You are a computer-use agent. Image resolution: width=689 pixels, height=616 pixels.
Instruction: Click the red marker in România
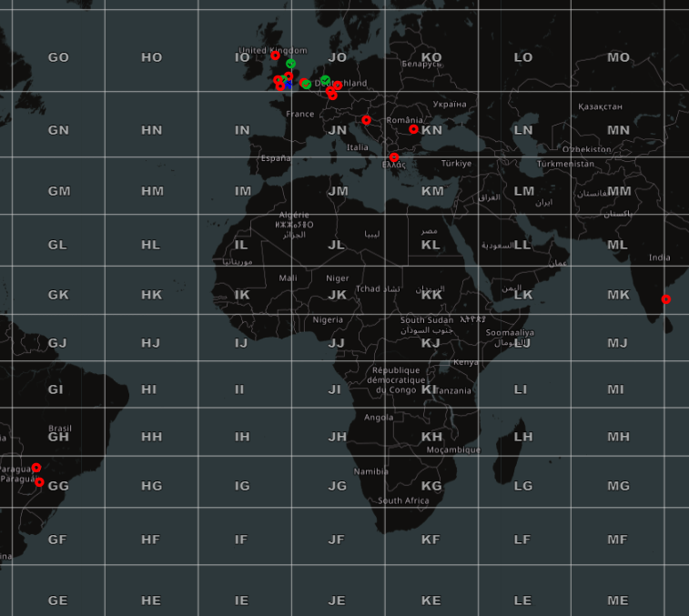(413, 128)
